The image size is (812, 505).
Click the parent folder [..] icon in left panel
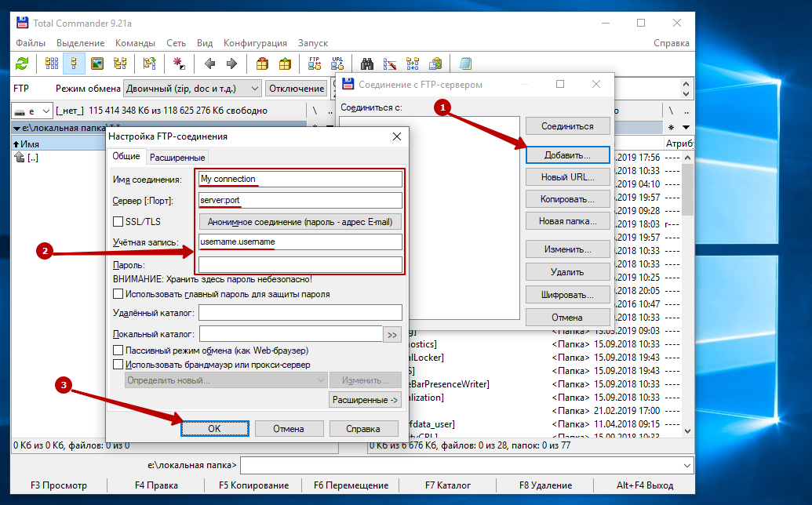[x=19, y=158]
